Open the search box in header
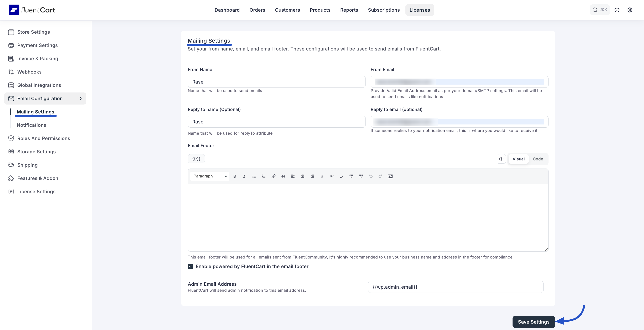 pos(599,10)
